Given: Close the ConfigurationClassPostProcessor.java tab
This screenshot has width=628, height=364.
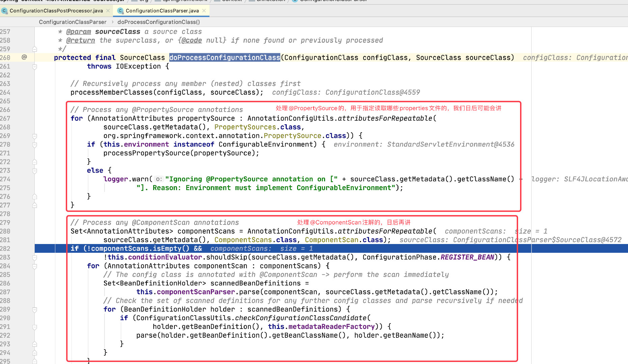Looking at the screenshot, I should tap(108, 11).
